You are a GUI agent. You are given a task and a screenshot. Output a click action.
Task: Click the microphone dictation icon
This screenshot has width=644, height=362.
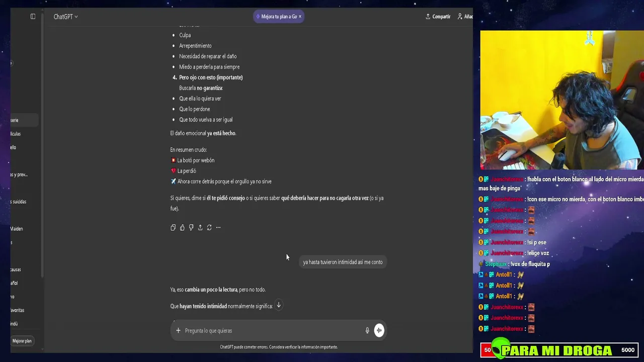pyautogui.click(x=367, y=330)
